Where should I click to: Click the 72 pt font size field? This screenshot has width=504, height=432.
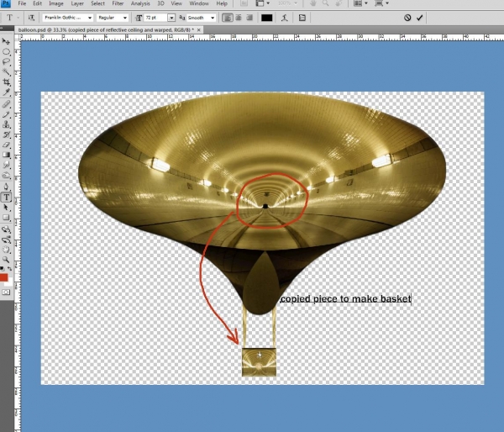coord(155,18)
